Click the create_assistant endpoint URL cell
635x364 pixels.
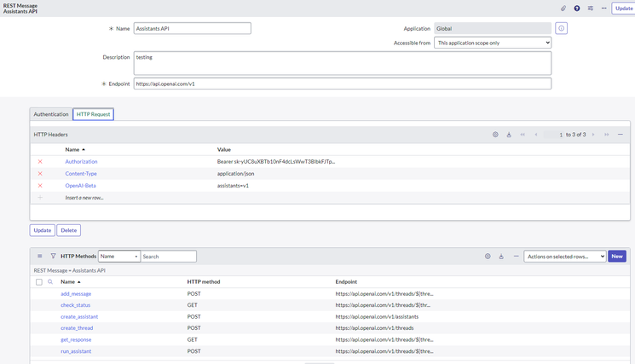(377, 316)
